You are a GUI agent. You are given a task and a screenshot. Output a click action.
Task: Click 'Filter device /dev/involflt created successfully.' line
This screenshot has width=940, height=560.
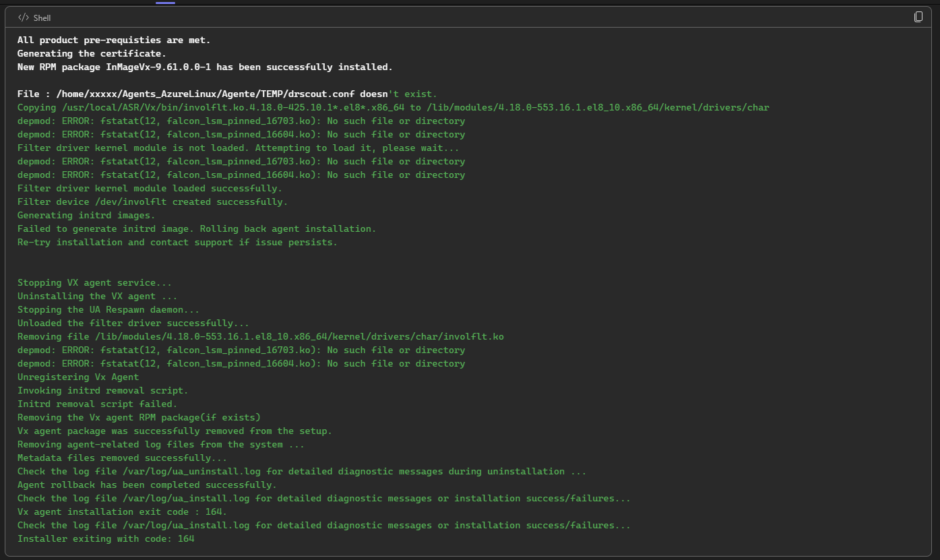click(152, 202)
